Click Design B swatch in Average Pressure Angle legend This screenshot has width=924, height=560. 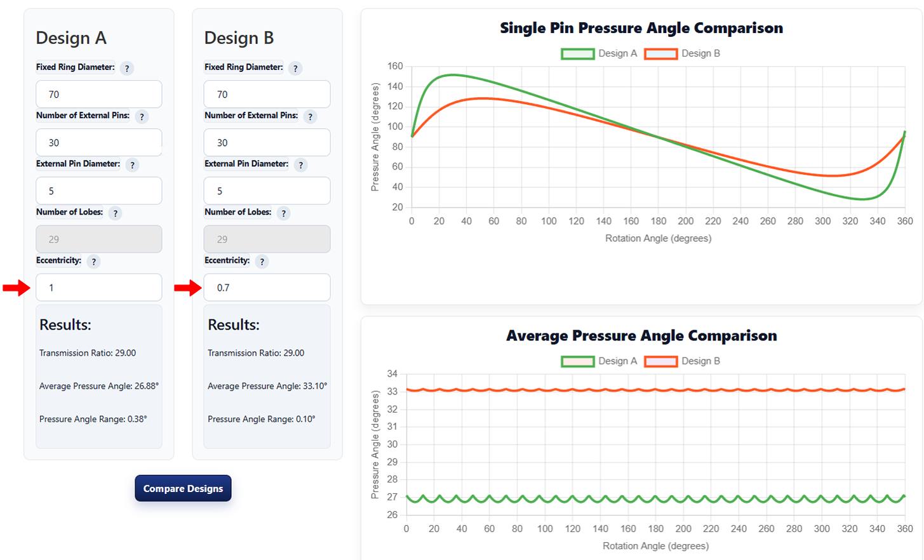[x=660, y=361]
